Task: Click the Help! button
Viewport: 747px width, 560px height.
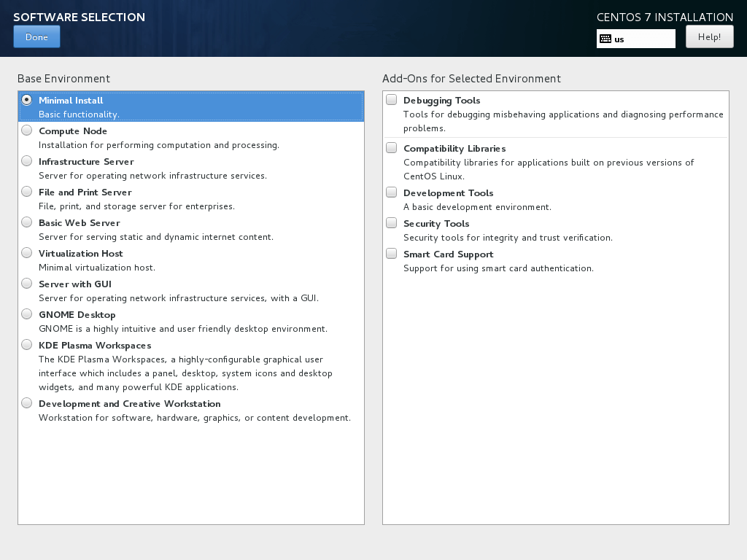Action: (x=708, y=36)
